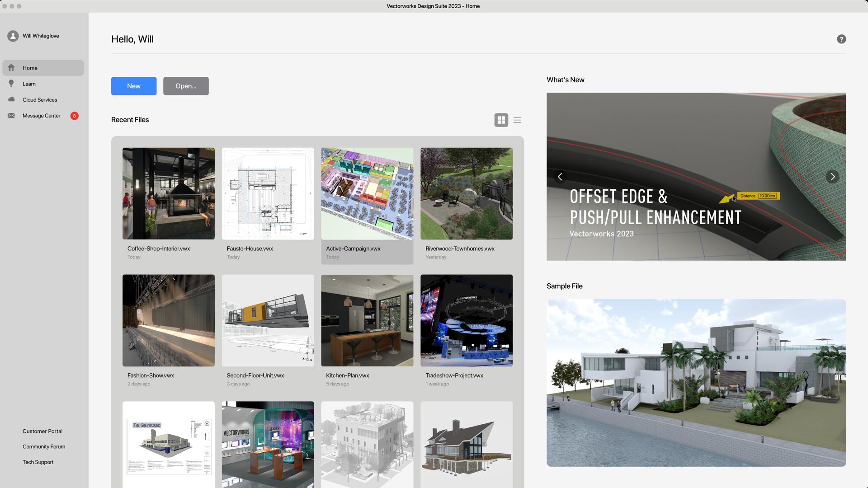Click the Yesterday date under Riverwood-Townhomes
The height and width of the screenshot is (488, 868).
pyautogui.click(x=436, y=257)
